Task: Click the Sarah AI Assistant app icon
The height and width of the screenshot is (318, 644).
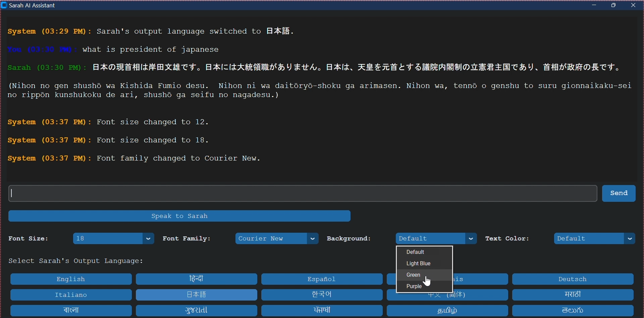Action: pos(4,5)
